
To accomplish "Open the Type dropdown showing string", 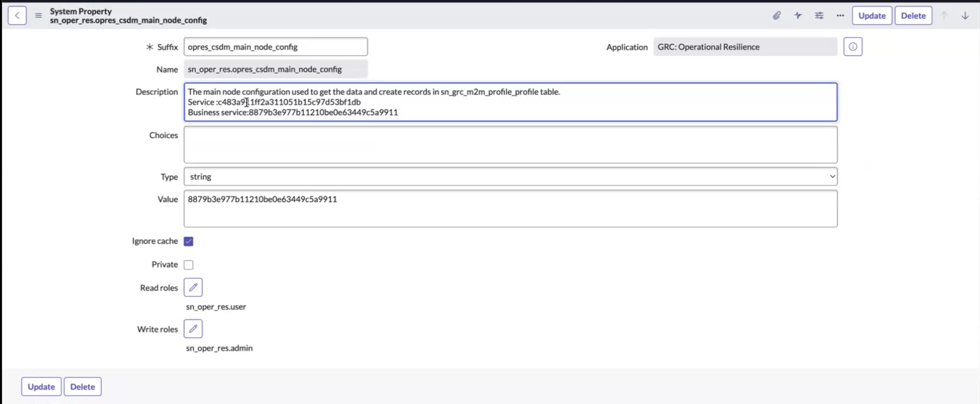I will pyautogui.click(x=511, y=176).
